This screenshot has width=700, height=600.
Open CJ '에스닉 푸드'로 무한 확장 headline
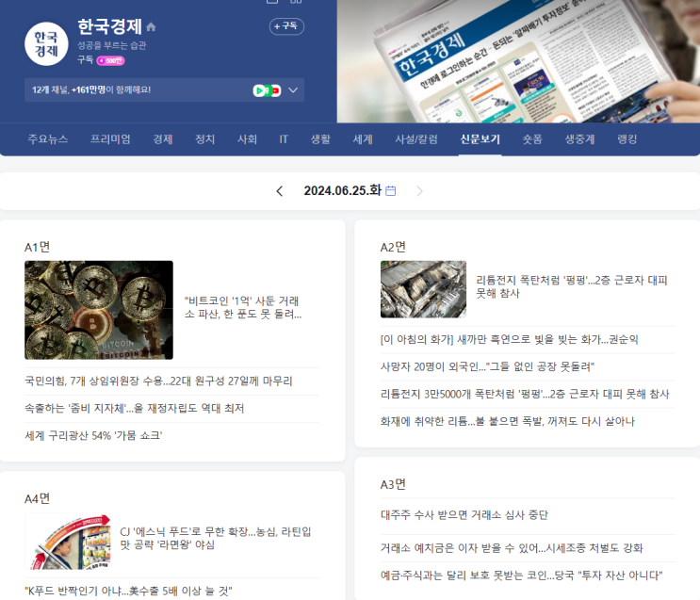[x=216, y=539]
